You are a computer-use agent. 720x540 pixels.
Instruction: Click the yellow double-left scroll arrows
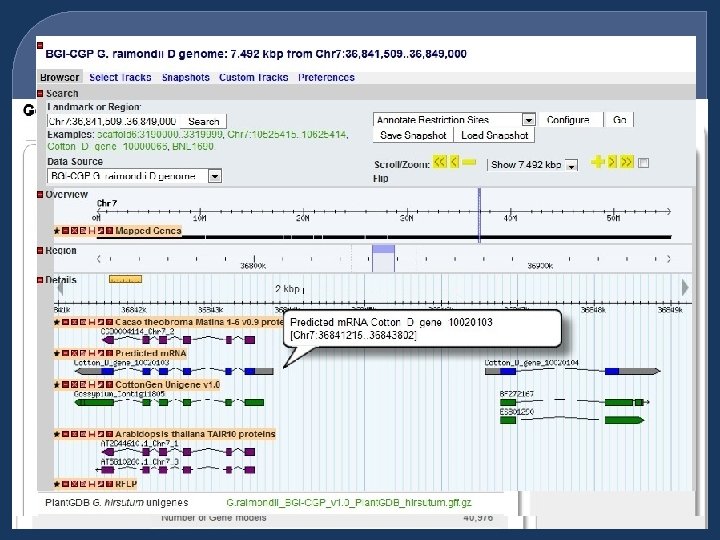click(x=439, y=162)
